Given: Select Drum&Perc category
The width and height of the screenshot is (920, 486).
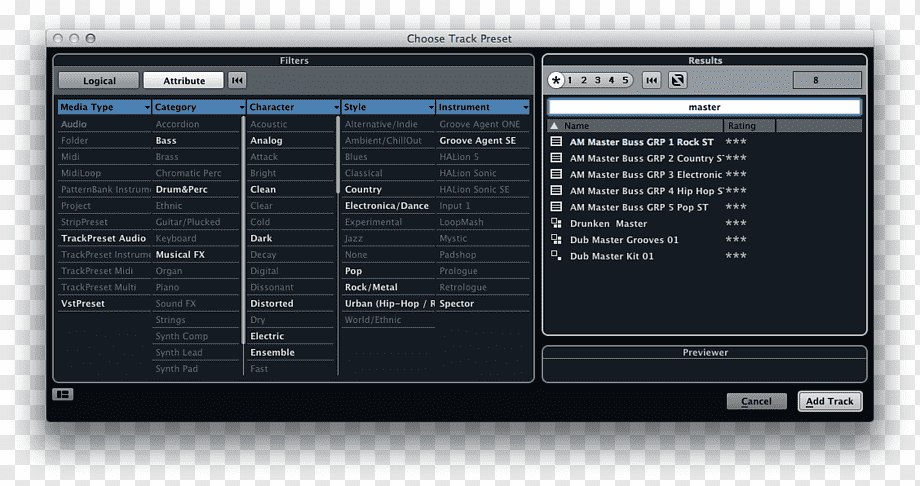Looking at the screenshot, I should point(181,190).
